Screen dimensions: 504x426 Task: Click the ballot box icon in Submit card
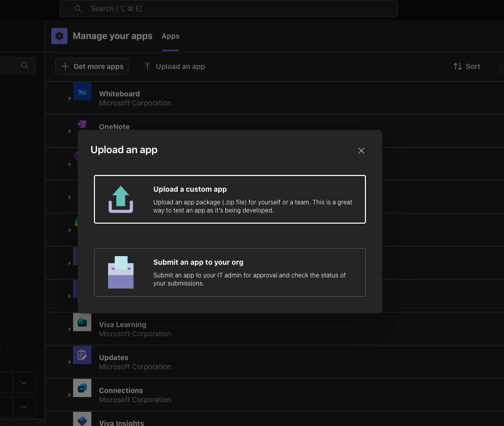point(121,272)
